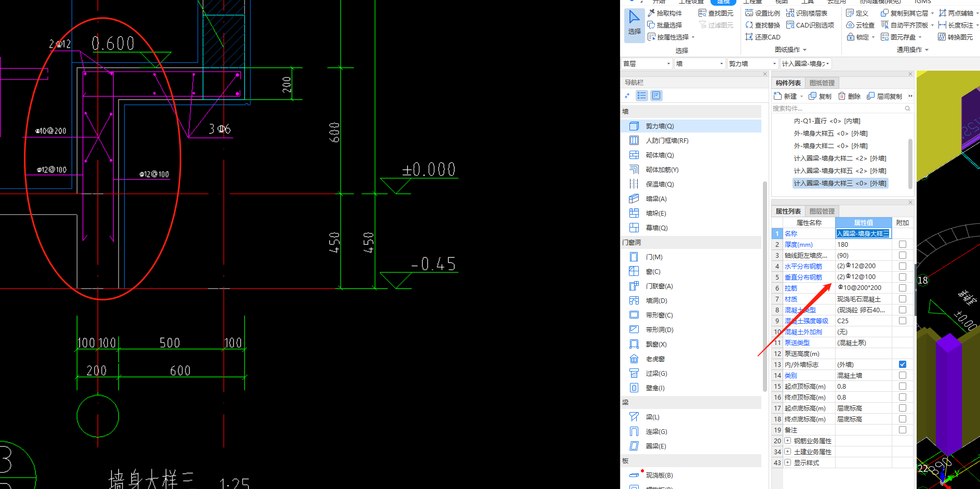The image size is (980, 489).
Task: Open the 剪力墙 component type dropdown
Action: click(x=753, y=63)
